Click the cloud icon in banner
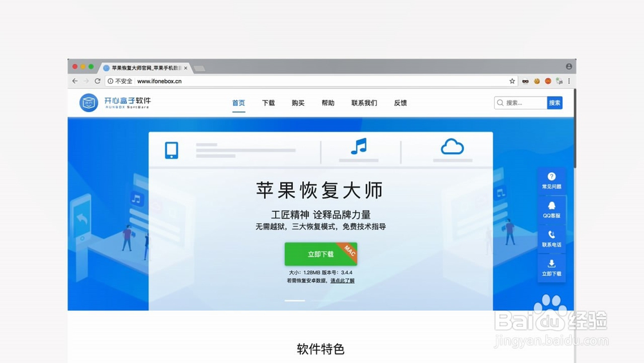644x363 pixels. coord(452,146)
